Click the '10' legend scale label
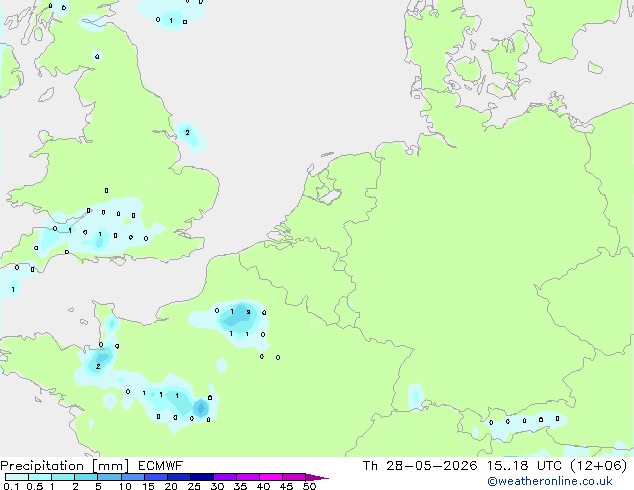Viewport: 634px width, 490px height. [125, 486]
